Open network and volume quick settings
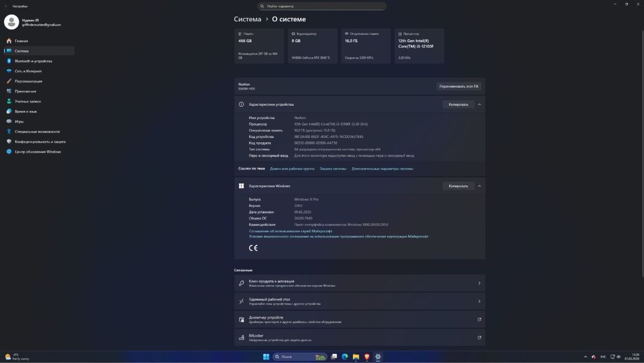 (615, 357)
